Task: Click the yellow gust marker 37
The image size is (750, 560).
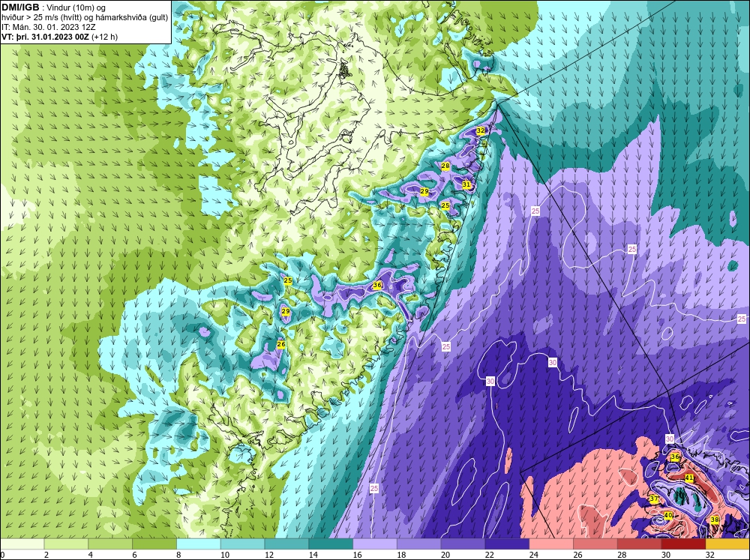Action: [654, 499]
